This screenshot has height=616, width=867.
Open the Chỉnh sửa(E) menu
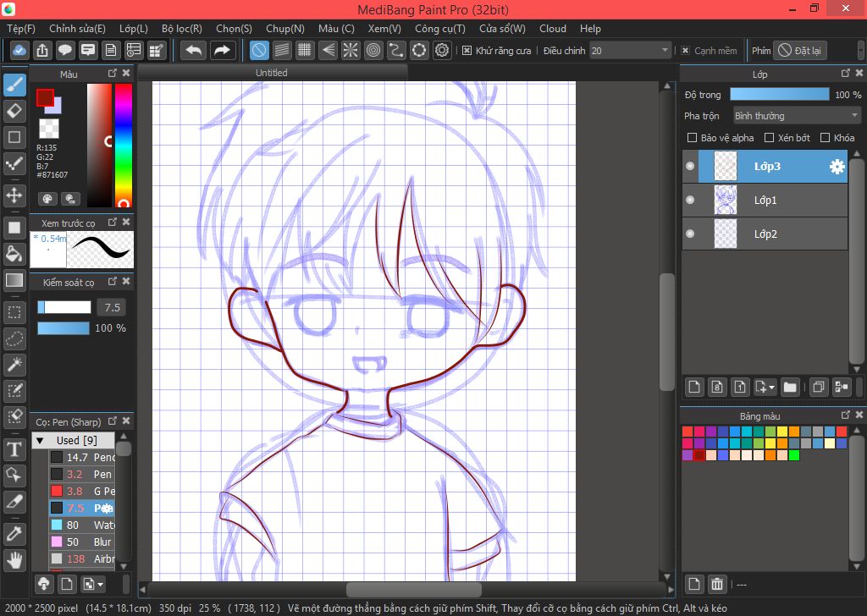(x=77, y=29)
